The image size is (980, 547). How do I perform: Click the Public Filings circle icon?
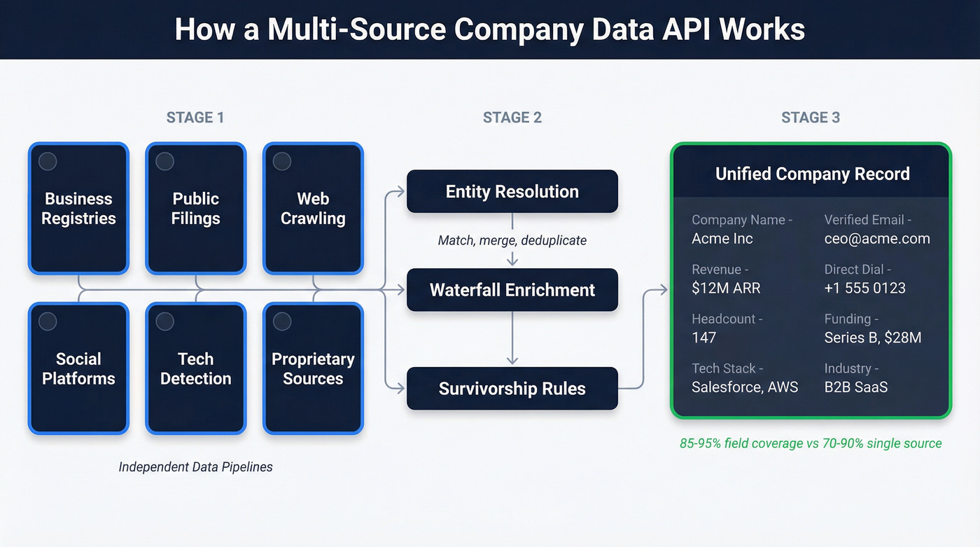(164, 161)
